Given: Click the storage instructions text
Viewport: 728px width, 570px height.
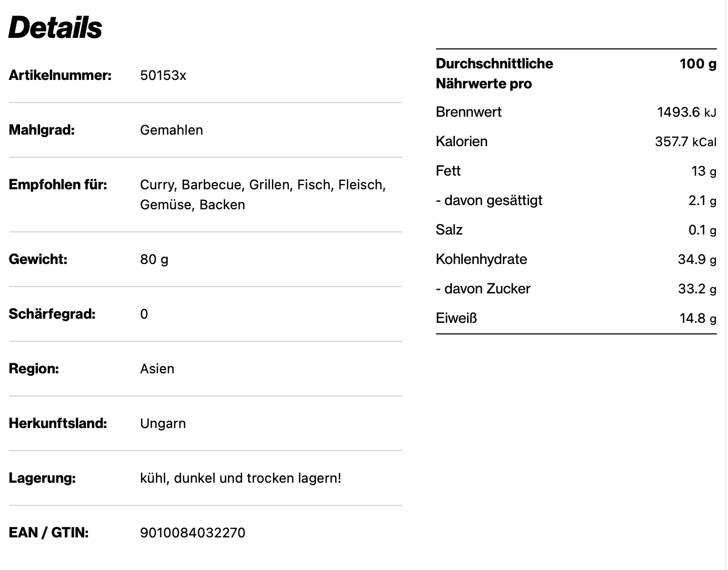Looking at the screenshot, I should click(x=240, y=479).
